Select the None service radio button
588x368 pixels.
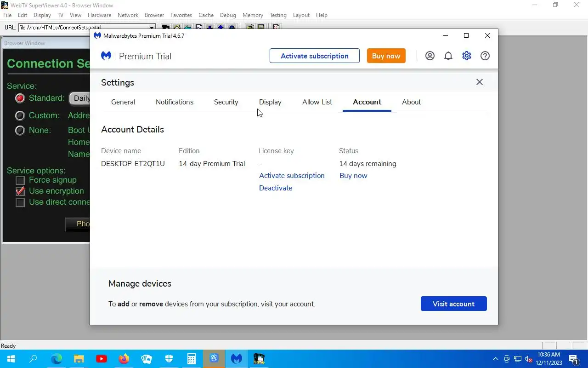(x=20, y=130)
